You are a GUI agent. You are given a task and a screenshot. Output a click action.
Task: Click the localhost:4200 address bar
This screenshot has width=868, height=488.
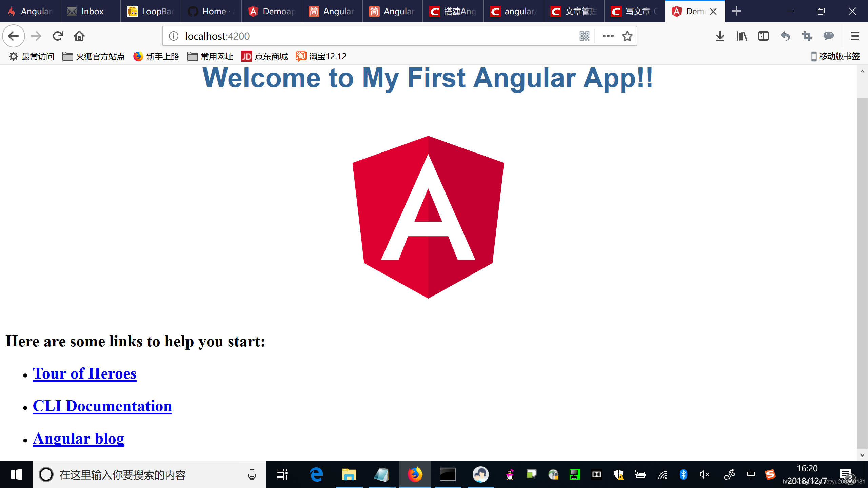373,36
